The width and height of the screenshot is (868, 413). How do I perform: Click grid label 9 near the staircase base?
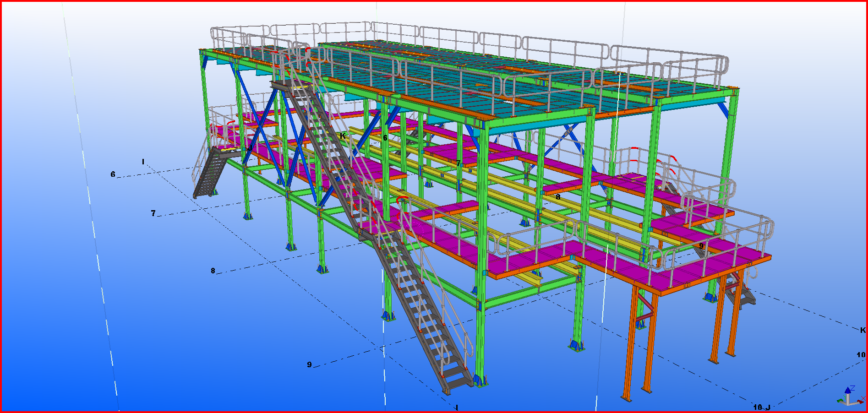[x=309, y=364]
